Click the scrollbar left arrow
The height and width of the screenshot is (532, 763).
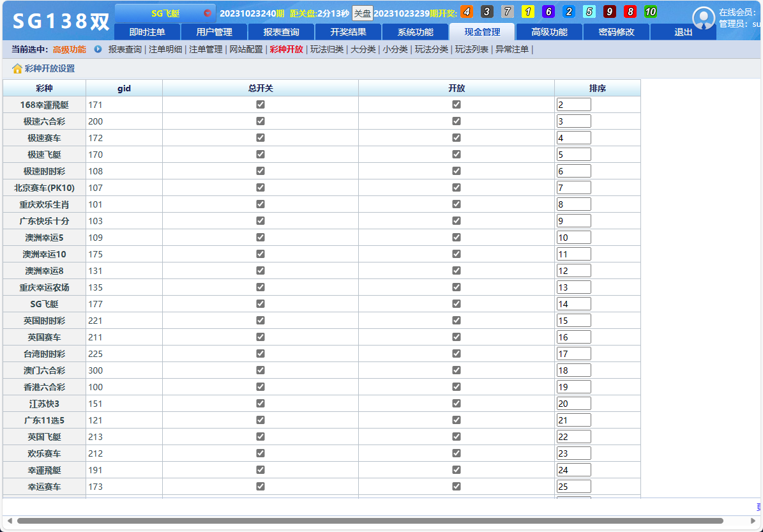click(10, 521)
